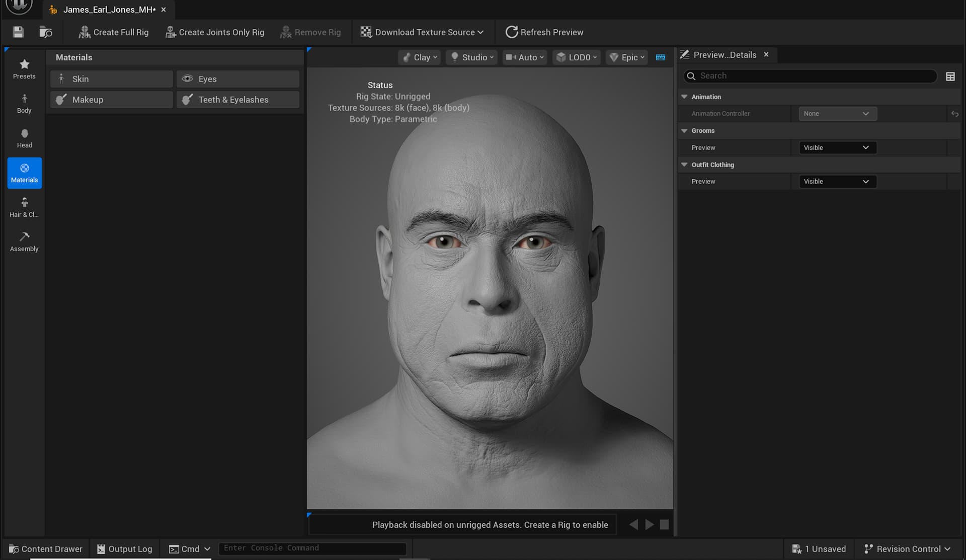Select the Teeth & Eyelashes materials category
This screenshot has width=966, height=560.
tap(238, 100)
